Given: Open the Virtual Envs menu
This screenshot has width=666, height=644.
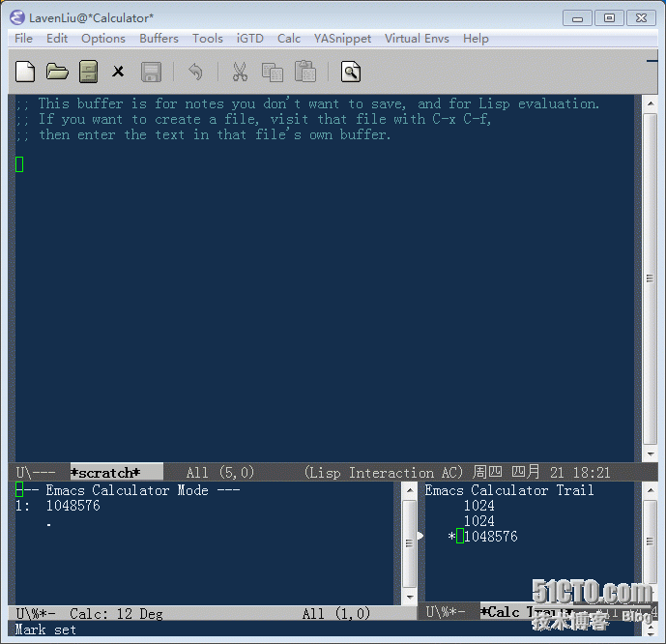Looking at the screenshot, I should pyautogui.click(x=417, y=39).
